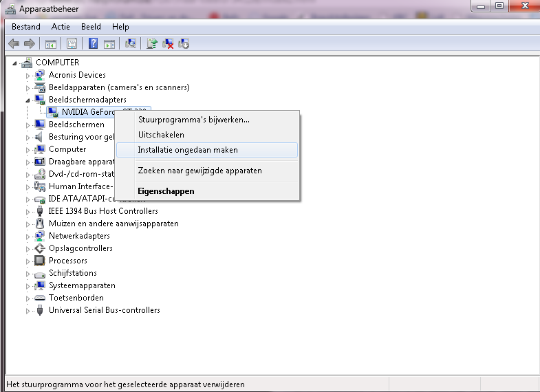Click the blue Help question mark icon
Image resolution: width=540 pixels, height=392 pixels.
pyautogui.click(x=93, y=43)
